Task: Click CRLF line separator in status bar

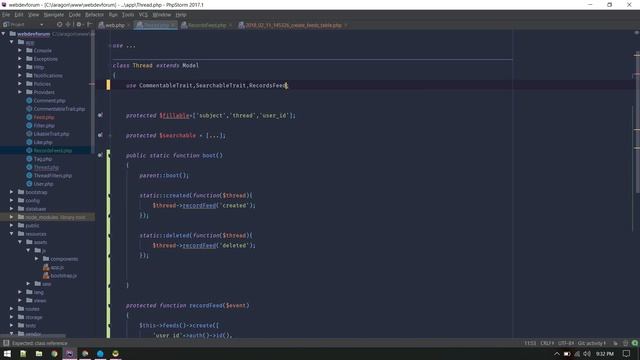Action: pyautogui.click(x=547, y=343)
